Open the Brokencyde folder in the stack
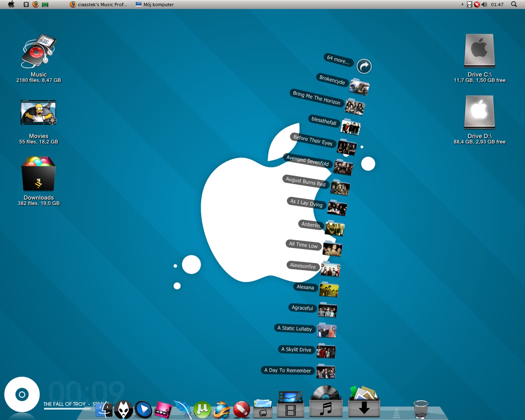Image resolution: width=525 pixels, height=420 pixels. tap(359, 87)
